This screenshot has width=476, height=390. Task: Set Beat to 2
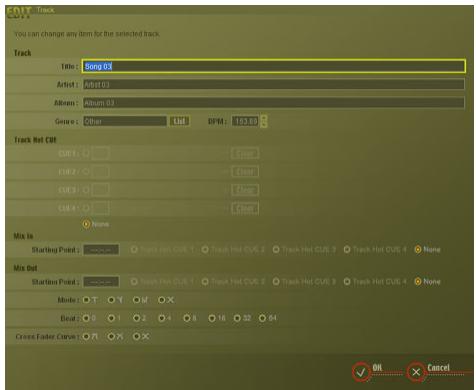pos(136,318)
